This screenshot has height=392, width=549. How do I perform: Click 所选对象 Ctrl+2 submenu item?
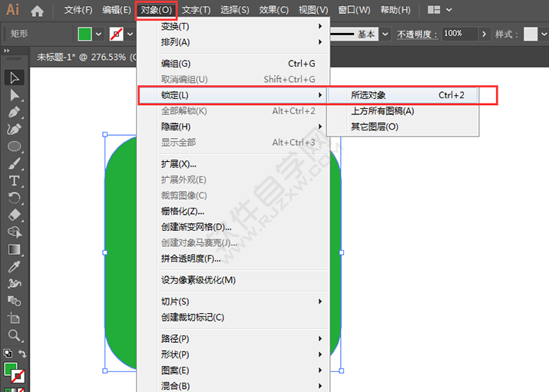pyautogui.click(x=402, y=95)
